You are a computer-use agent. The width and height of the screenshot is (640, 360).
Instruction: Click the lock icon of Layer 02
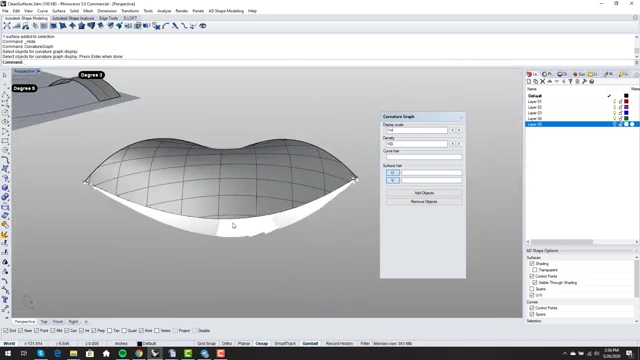[x=620, y=107]
